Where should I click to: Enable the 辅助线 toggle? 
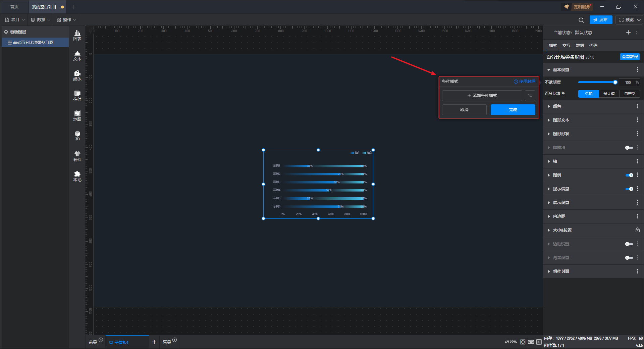click(x=629, y=148)
